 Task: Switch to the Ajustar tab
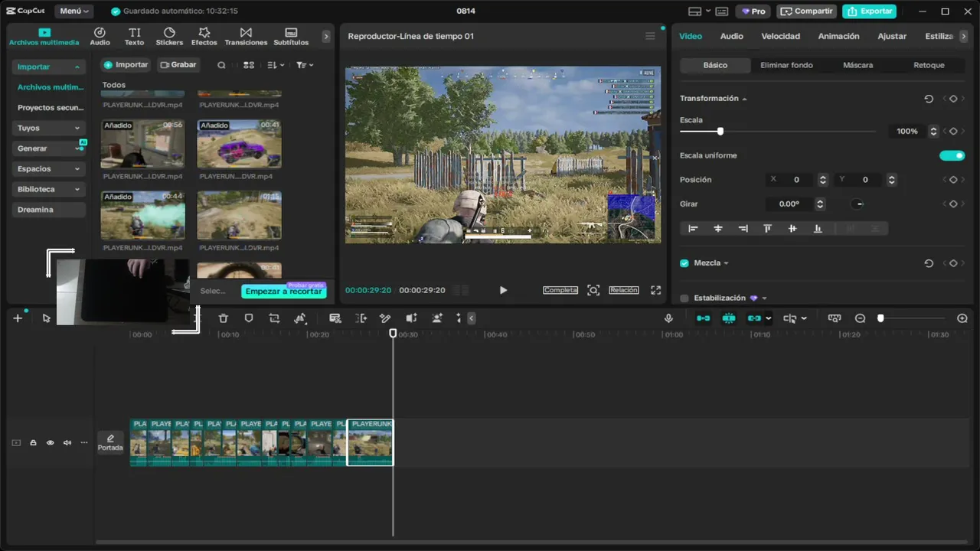892,36
